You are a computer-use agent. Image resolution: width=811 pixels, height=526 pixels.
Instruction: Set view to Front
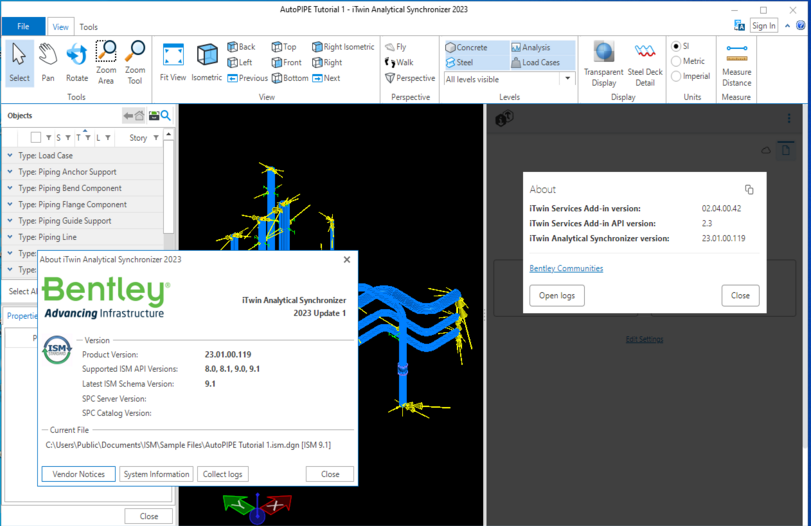pos(287,62)
